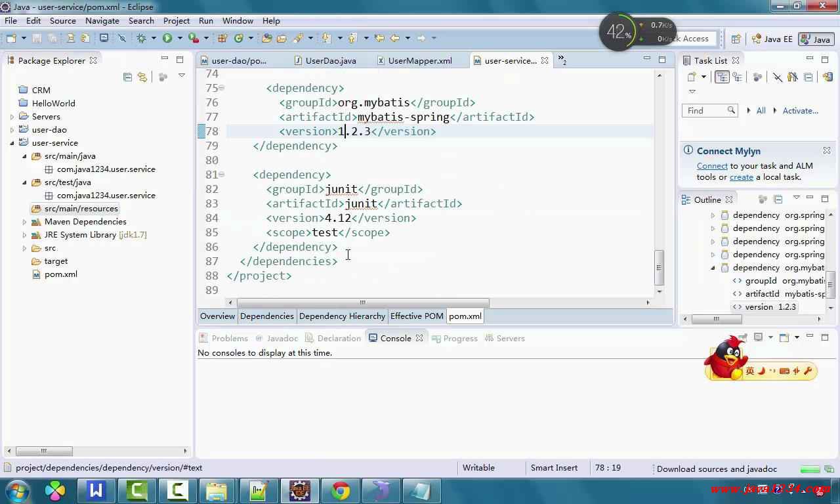Toggle Categorized view in Task List
This screenshot has height=504, width=840.
(722, 77)
